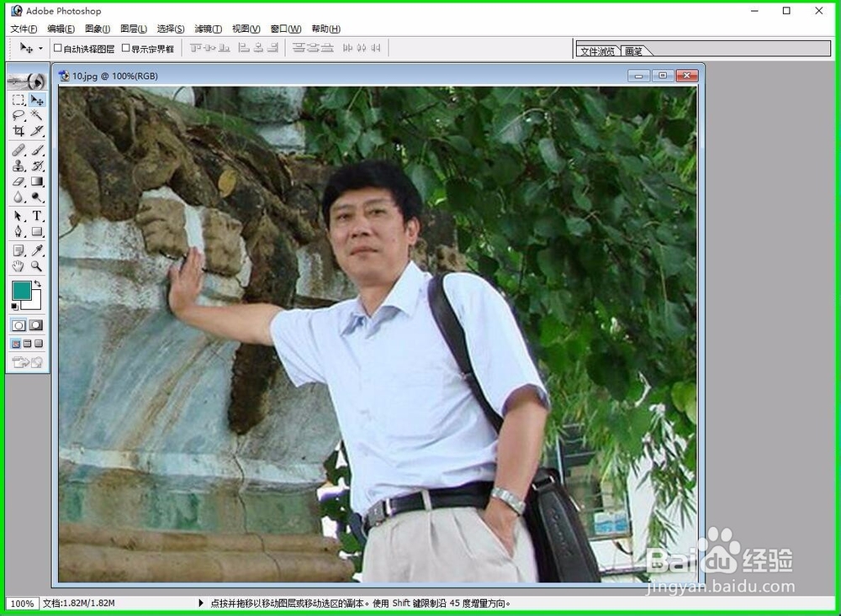Choose Full Screen mode

point(39,344)
